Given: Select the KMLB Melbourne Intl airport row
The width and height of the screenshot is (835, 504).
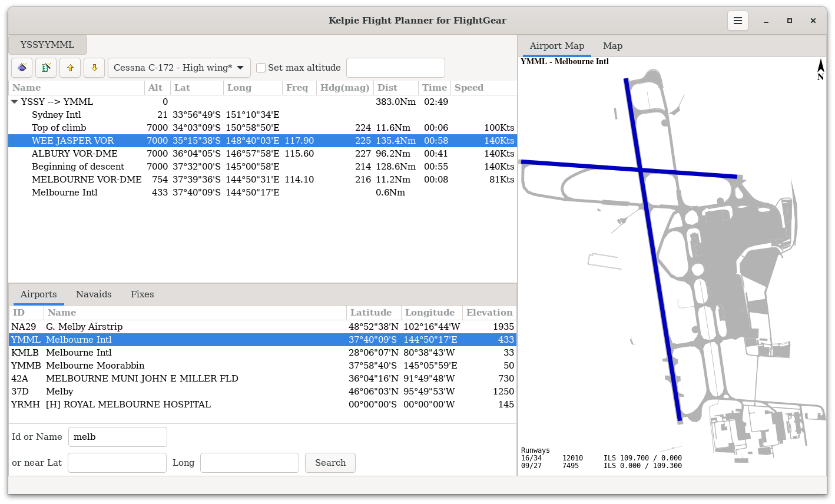Looking at the screenshot, I should pyautogui.click(x=263, y=353).
